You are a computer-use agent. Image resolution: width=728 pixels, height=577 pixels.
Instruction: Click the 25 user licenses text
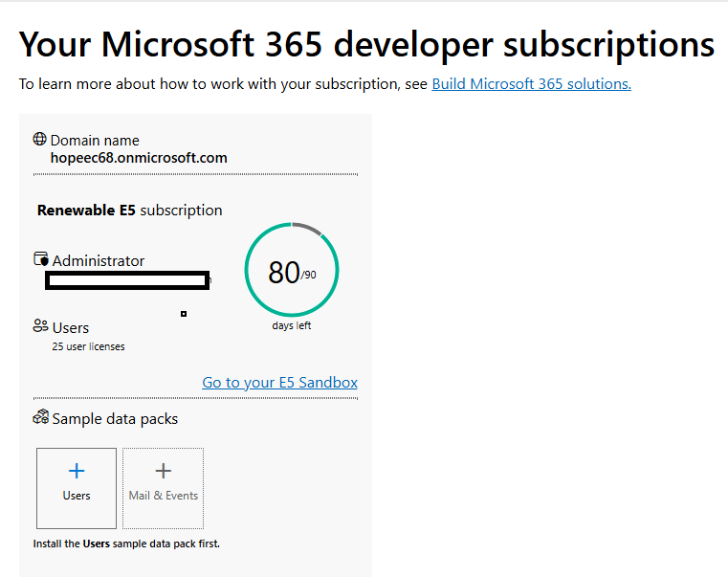tap(88, 346)
